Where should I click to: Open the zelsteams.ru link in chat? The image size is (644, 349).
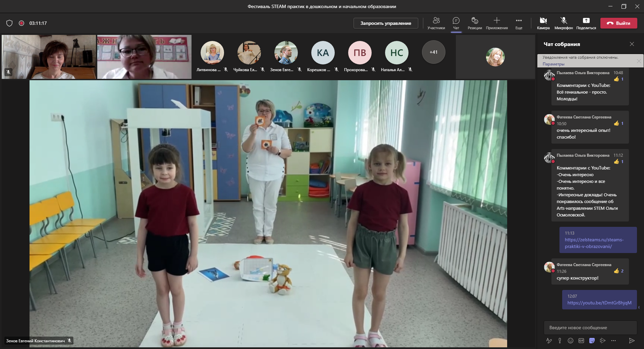tap(594, 243)
